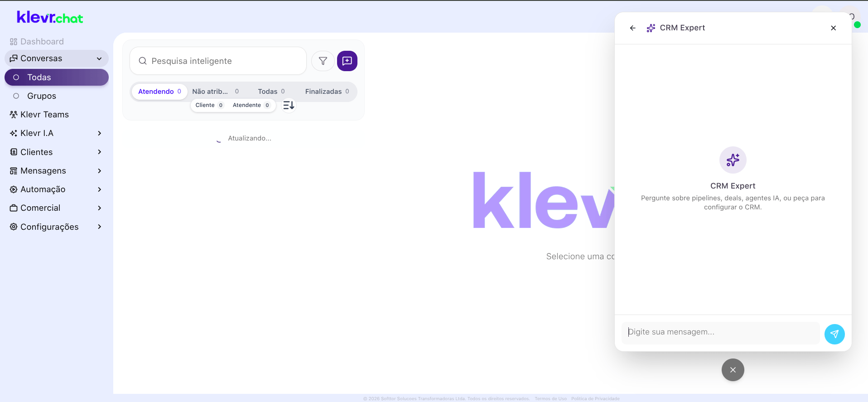Image resolution: width=868 pixels, height=402 pixels.
Task: Collapse the Conversas section chevron
Action: pos(99,58)
